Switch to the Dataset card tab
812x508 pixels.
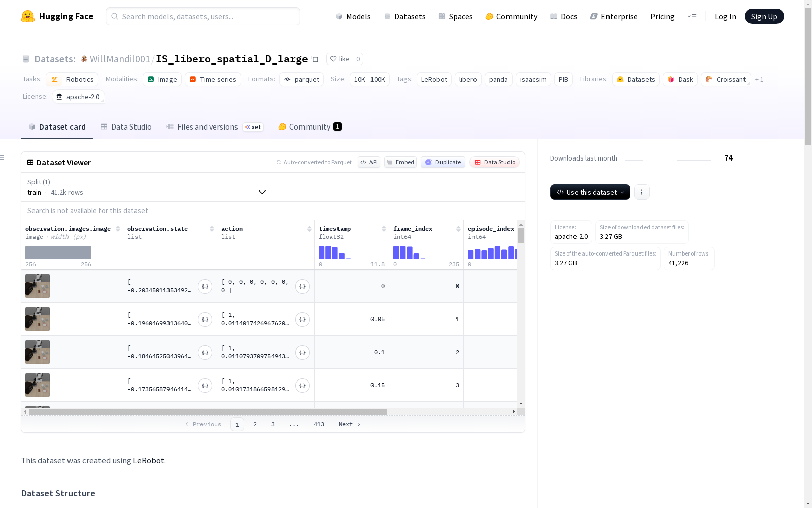click(57, 127)
